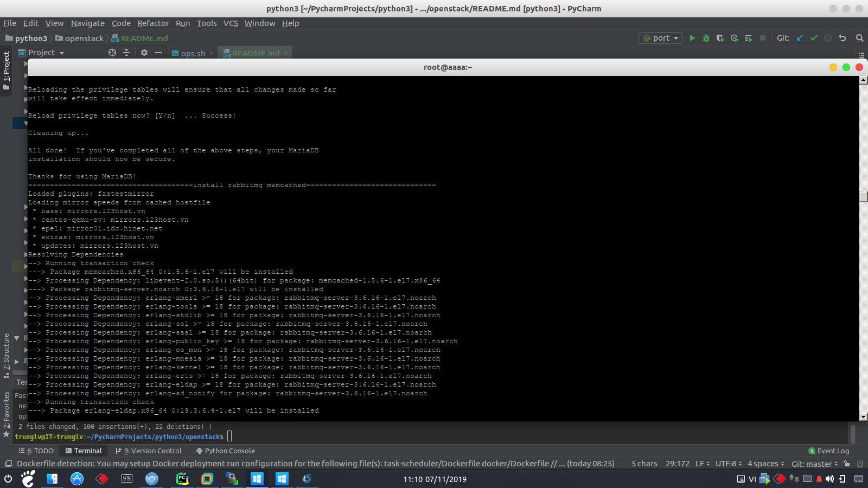Revert changes with the Git rollback arrow

[x=842, y=38]
